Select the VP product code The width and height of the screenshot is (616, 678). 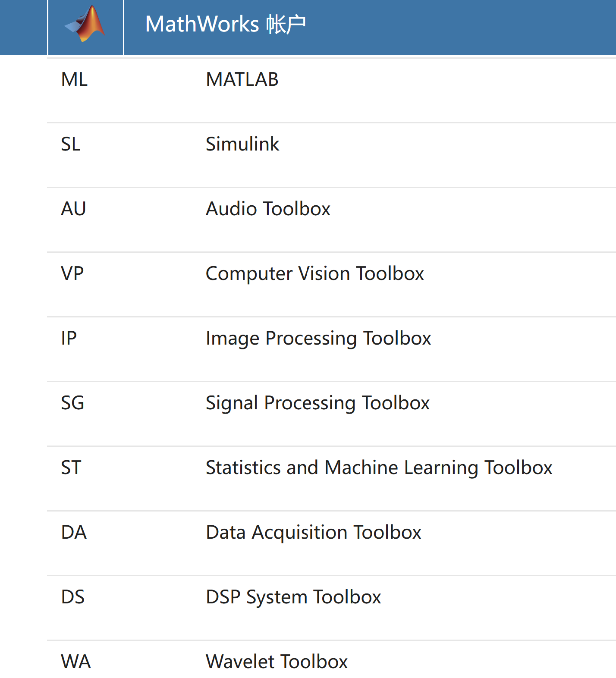coord(72,273)
